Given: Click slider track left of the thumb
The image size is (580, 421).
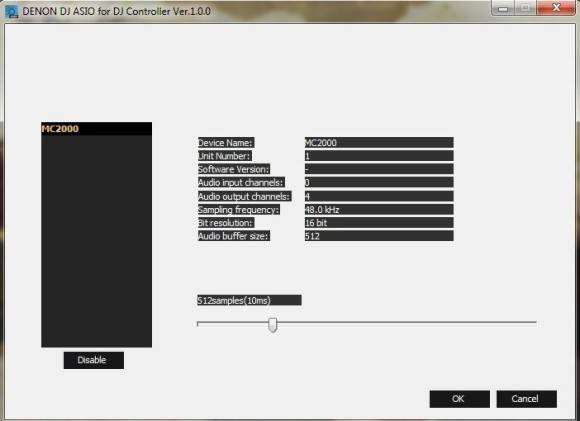Looking at the screenshot, I should point(233,324).
